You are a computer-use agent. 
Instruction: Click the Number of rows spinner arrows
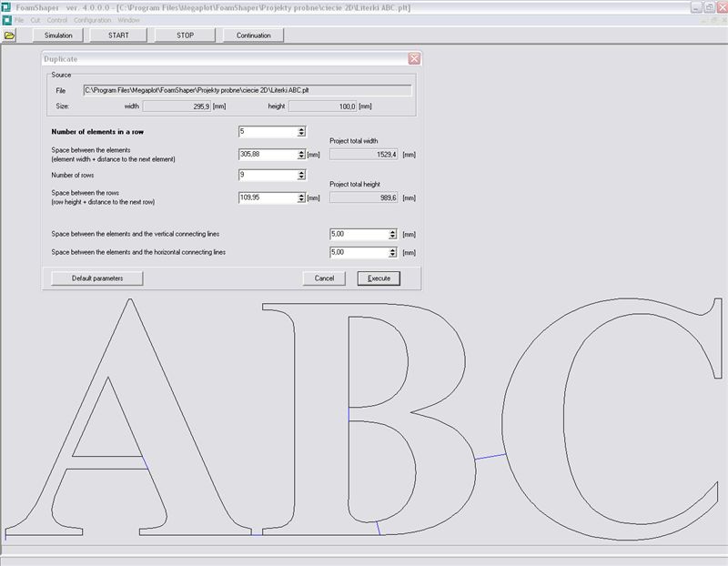point(301,176)
